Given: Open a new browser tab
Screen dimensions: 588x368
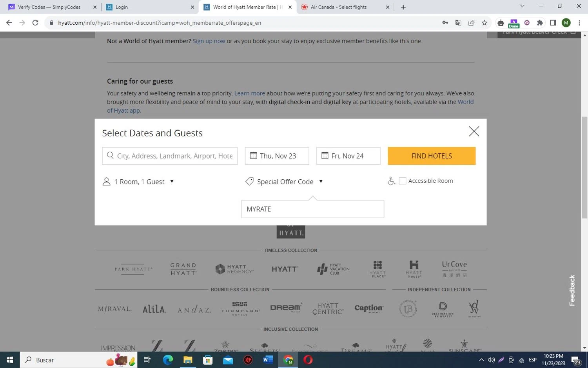Looking at the screenshot, I should click(x=403, y=7).
